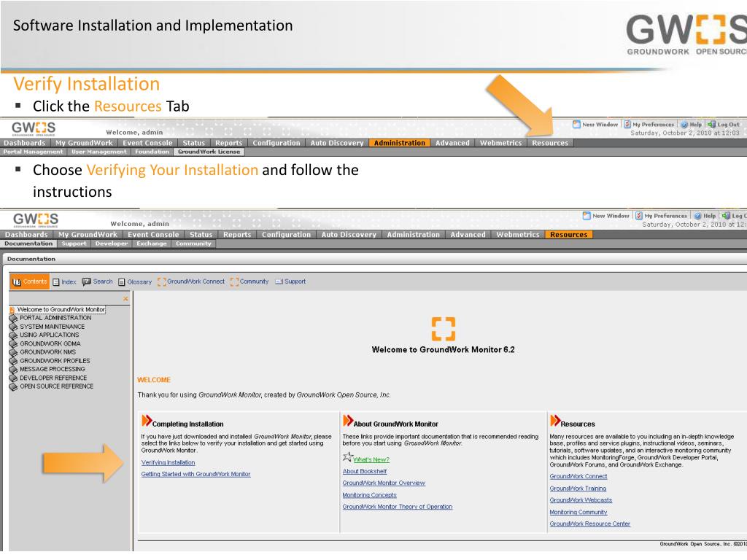Open Getting Started with GroundWork Monitor link

tap(196, 474)
